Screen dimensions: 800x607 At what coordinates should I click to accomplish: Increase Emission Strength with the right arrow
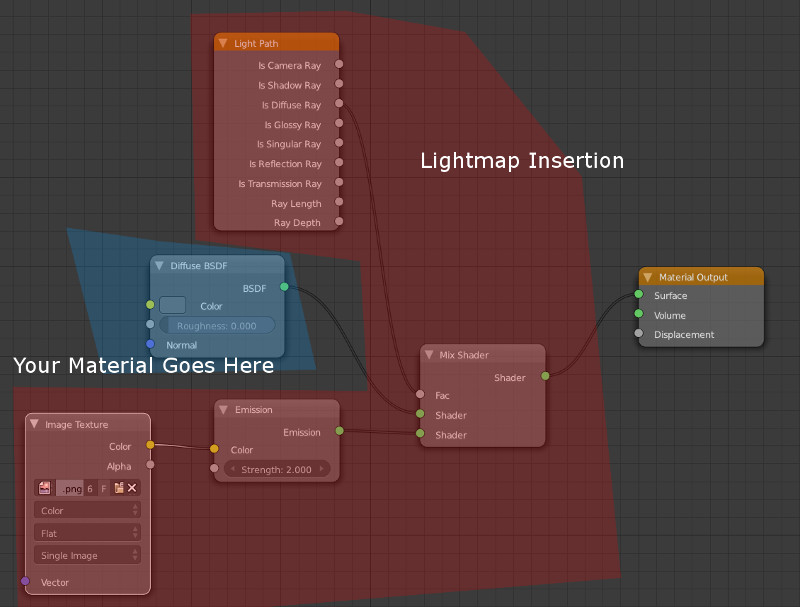click(x=321, y=469)
